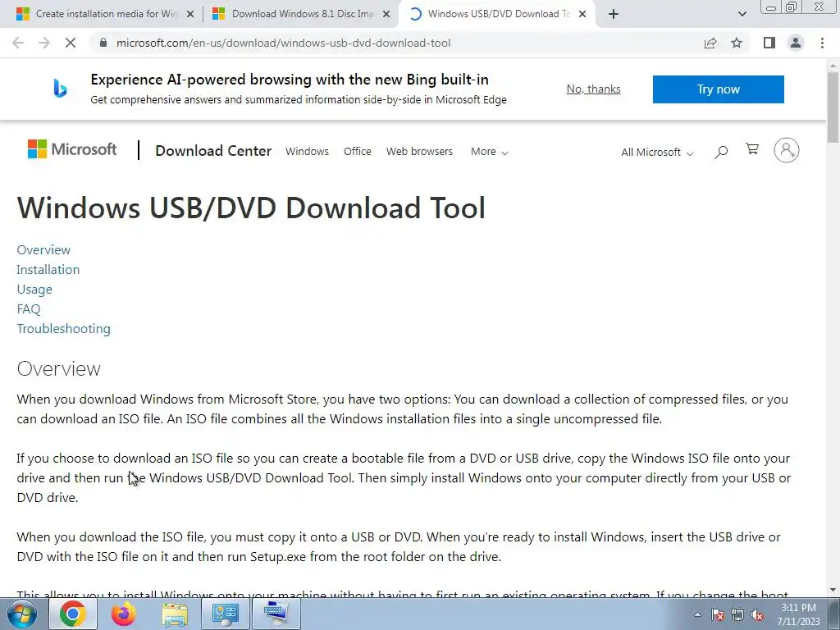Click the Bing logo in banner
Viewport: 840px width, 630px height.
pyautogui.click(x=60, y=89)
